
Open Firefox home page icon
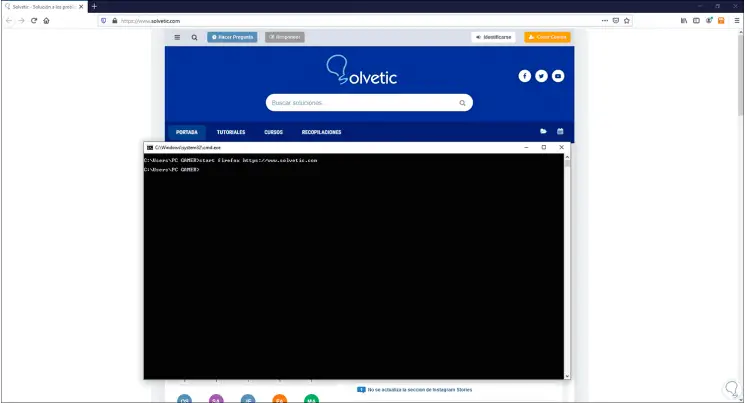point(46,20)
